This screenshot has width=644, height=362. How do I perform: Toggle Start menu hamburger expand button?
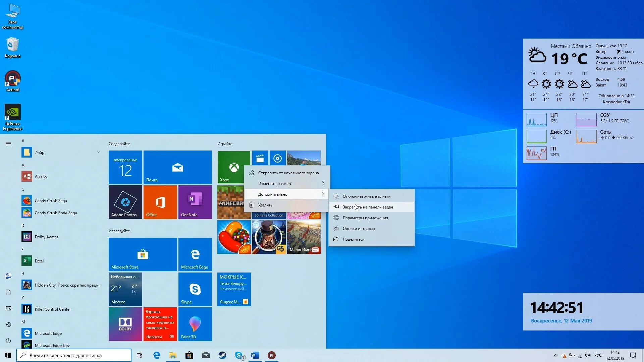point(8,143)
